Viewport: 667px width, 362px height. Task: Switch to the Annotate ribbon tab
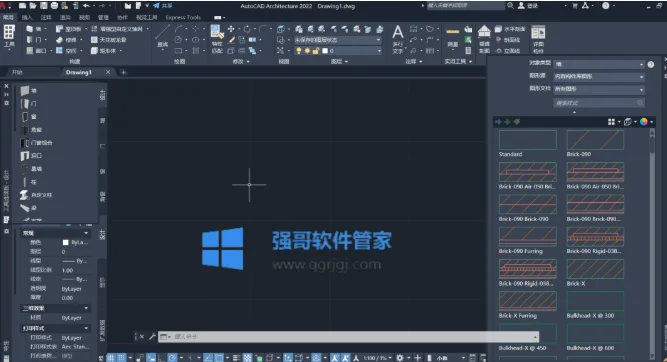pos(46,17)
